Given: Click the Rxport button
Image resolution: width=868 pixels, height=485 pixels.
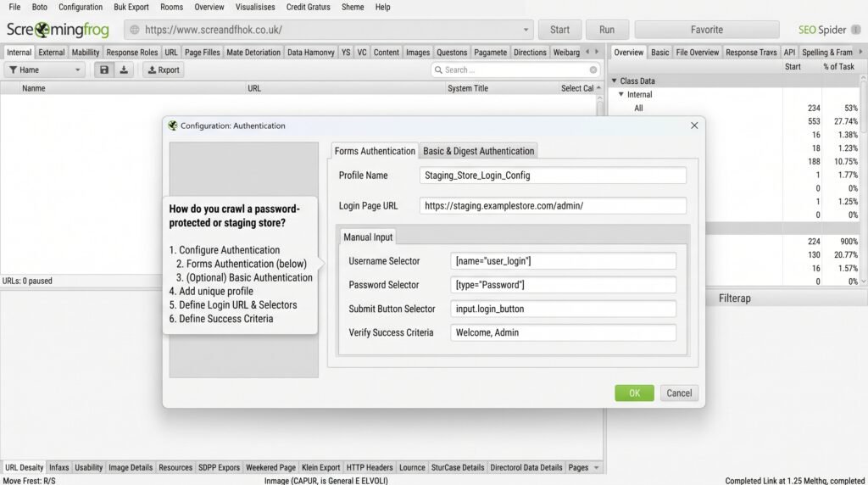Looking at the screenshot, I should click(164, 70).
